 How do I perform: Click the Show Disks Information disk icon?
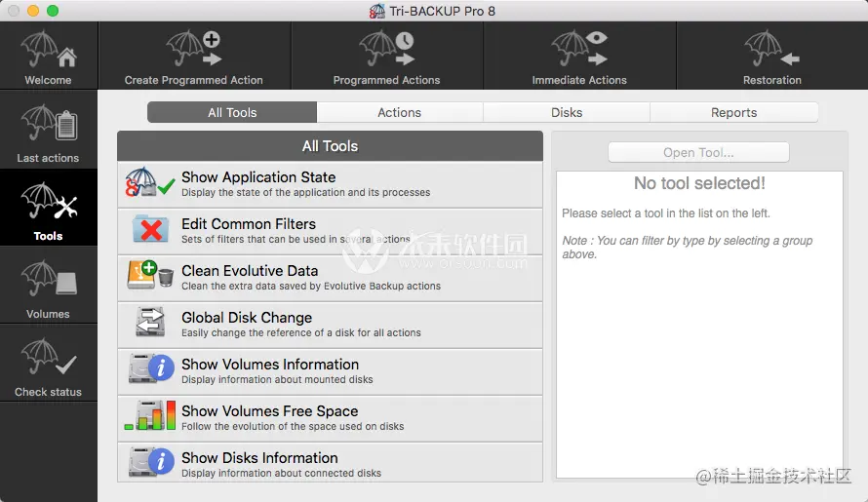click(151, 462)
